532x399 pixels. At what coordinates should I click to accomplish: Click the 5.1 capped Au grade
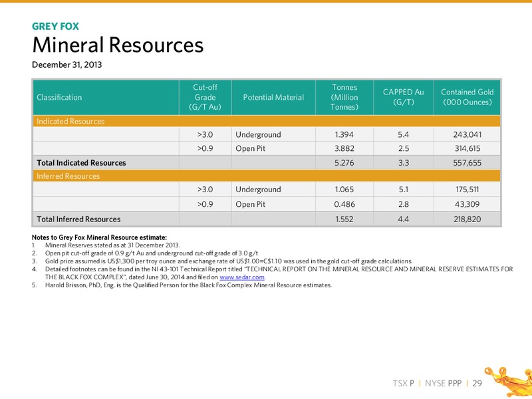(404, 190)
